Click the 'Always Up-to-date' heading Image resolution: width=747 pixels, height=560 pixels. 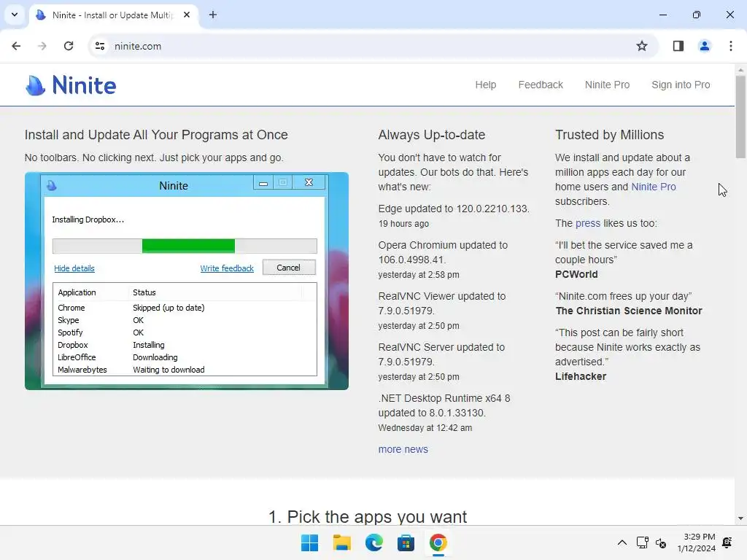432,135
